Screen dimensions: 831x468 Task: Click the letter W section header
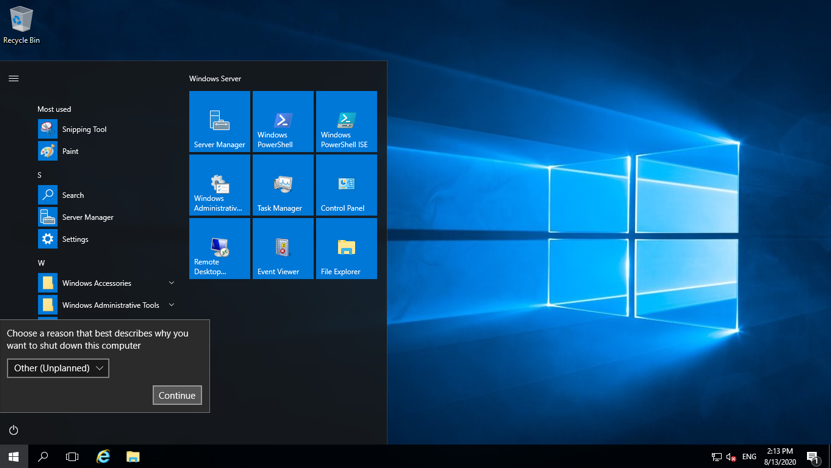tap(41, 263)
